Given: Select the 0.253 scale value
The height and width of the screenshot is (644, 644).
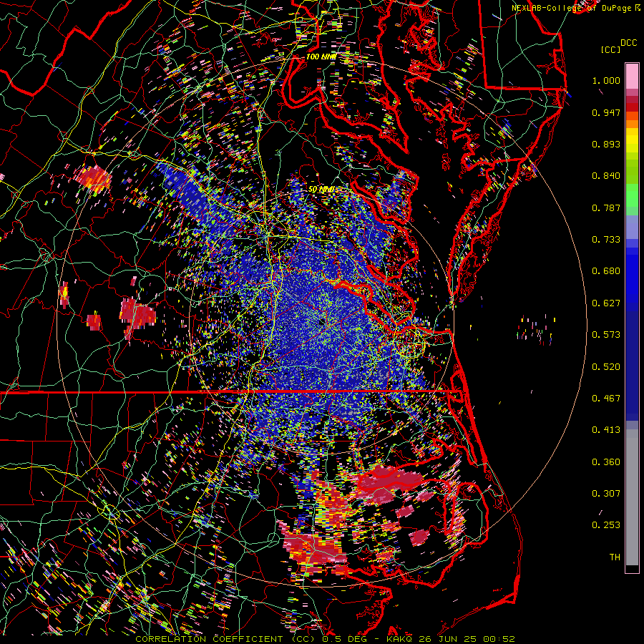Looking at the screenshot, I should (x=606, y=525).
